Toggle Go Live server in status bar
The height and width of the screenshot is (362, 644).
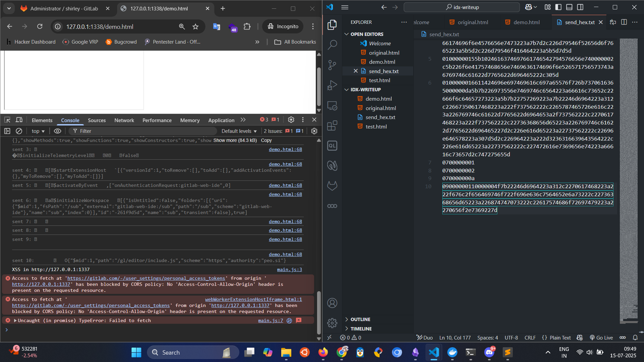click(x=601, y=338)
